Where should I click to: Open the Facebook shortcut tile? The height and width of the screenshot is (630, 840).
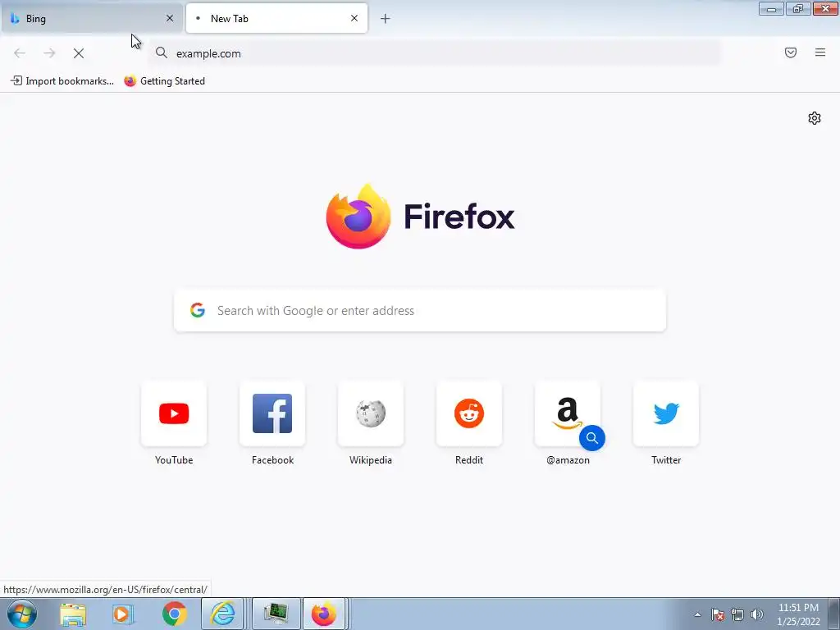[272, 413]
